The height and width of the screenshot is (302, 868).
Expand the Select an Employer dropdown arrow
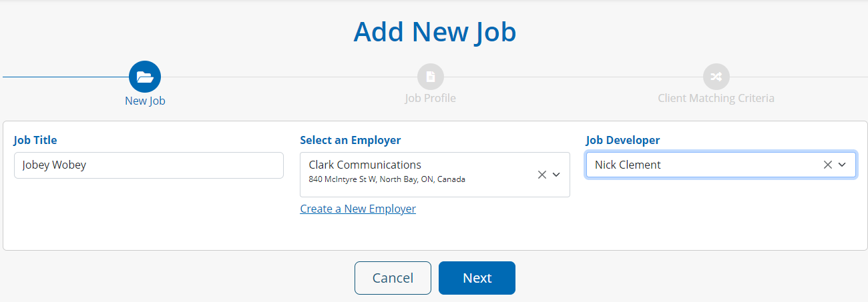click(x=556, y=175)
